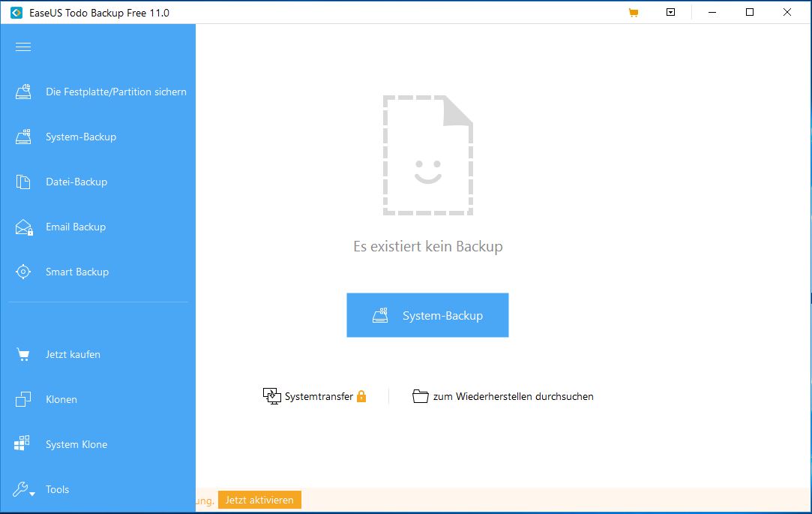
Task: Click the large blue System-Backup button
Action: pyautogui.click(x=428, y=315)
